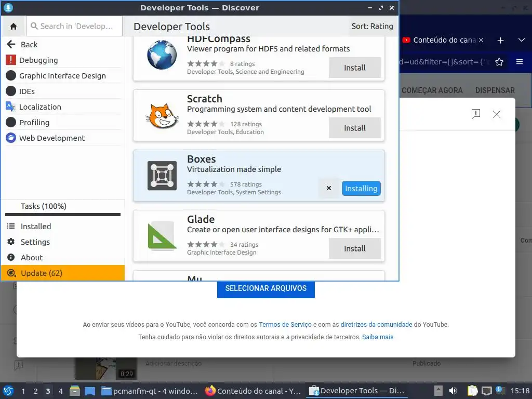Switch to Conteúdo do canal Firefox taskbar item
532x399 pixels.
tap(253, 391)
